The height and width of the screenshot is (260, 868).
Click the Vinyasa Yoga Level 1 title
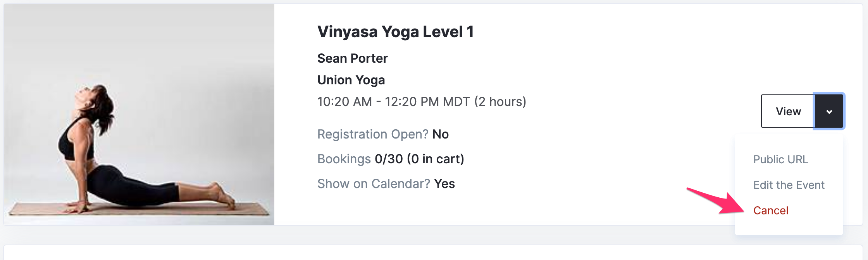tap(395, 32)
